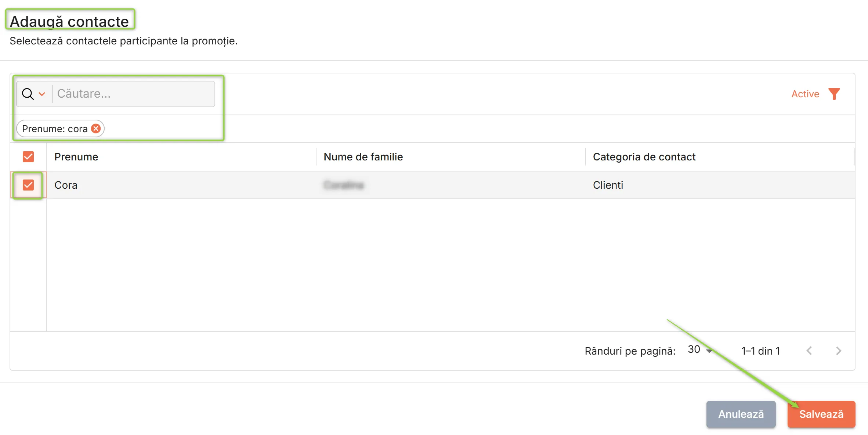
Task: Click the Salvează button
Action: click(x=821, y=414)
